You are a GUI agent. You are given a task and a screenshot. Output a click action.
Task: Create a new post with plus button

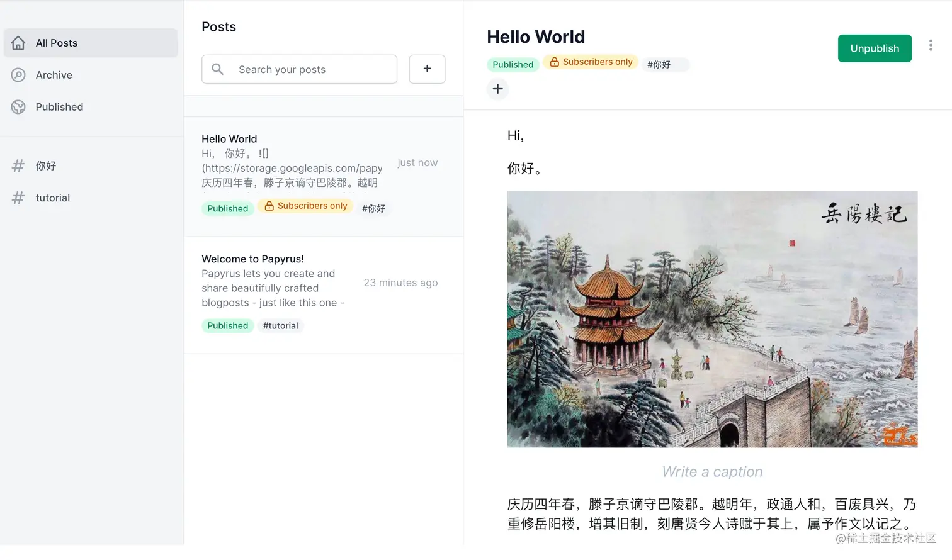[427, 69]
